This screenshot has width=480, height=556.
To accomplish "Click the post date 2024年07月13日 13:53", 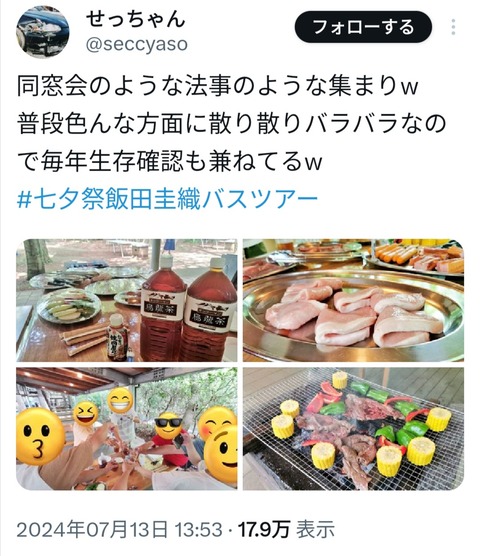I will 119,529.
